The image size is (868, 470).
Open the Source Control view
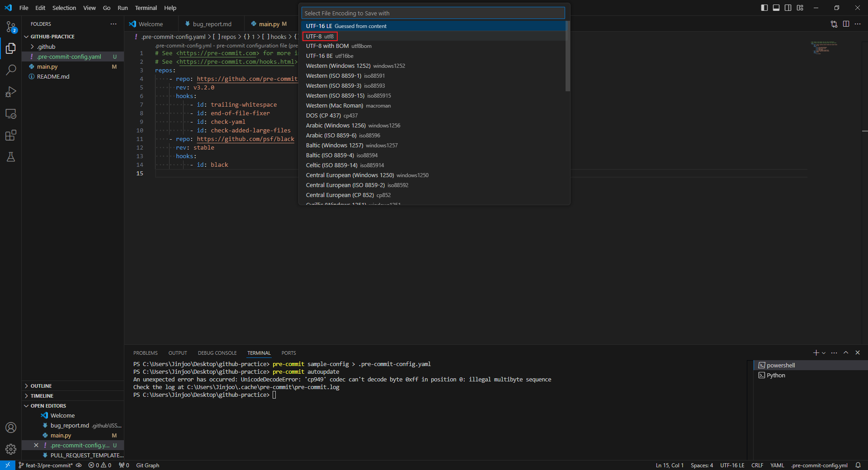coord(11,27)
